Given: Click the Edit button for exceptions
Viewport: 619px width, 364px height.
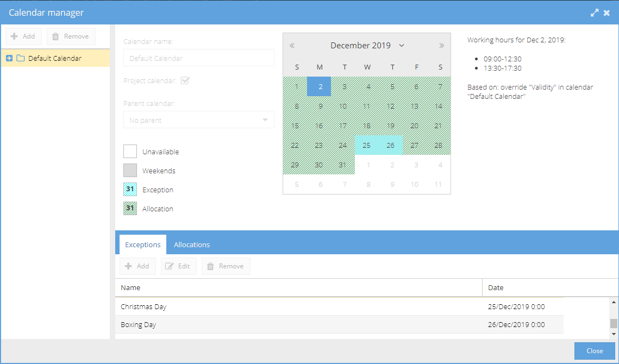Looking at the screenshot, I should tap(178, 266).
